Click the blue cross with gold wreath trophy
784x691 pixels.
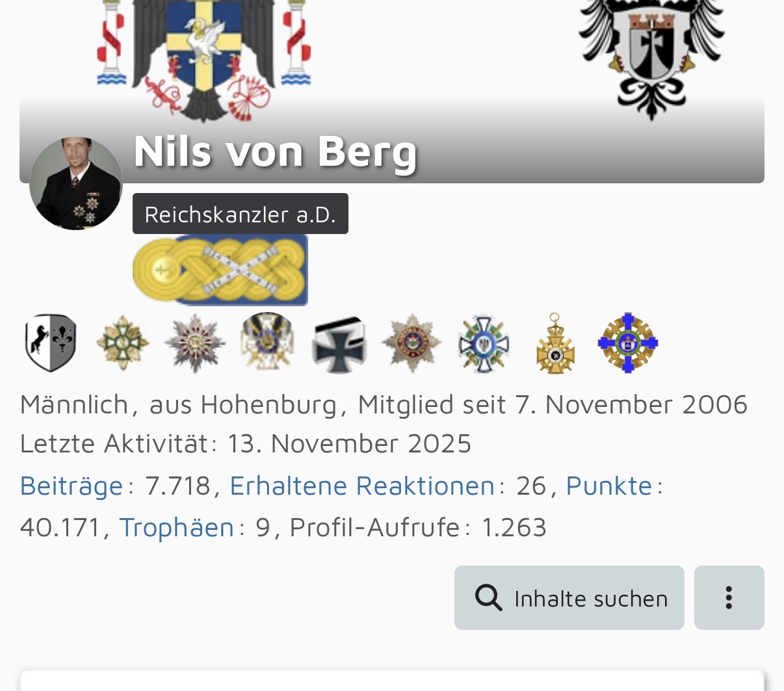tap(627, 343)
